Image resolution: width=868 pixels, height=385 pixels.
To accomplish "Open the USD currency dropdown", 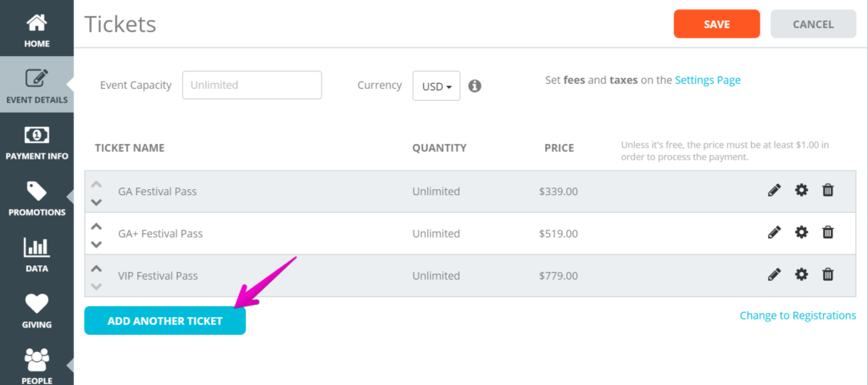I will [x=437, y=86].
